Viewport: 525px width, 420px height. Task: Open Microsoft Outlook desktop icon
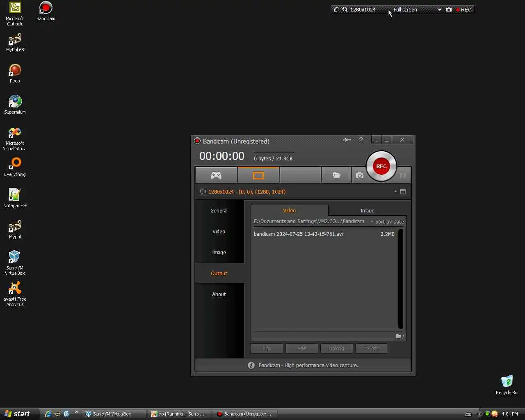(15, 14)
